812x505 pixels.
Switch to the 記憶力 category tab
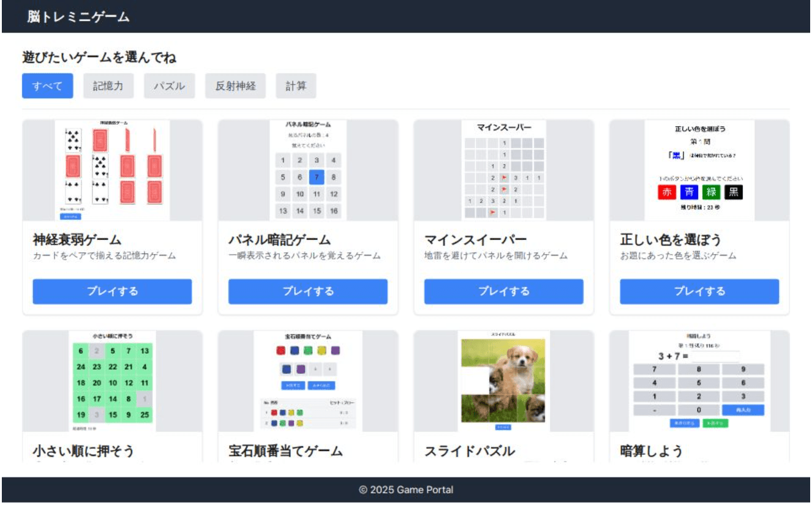point(108,86)
